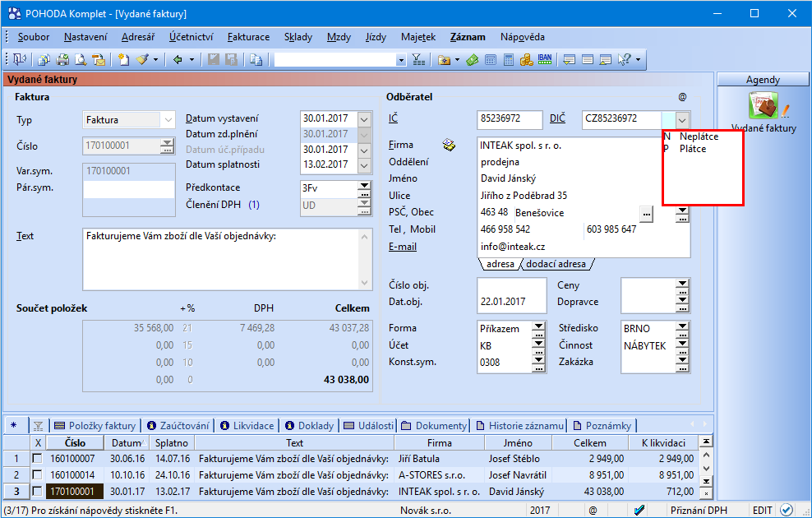Click the Členění DPH (1) indicator

point(254,205)
